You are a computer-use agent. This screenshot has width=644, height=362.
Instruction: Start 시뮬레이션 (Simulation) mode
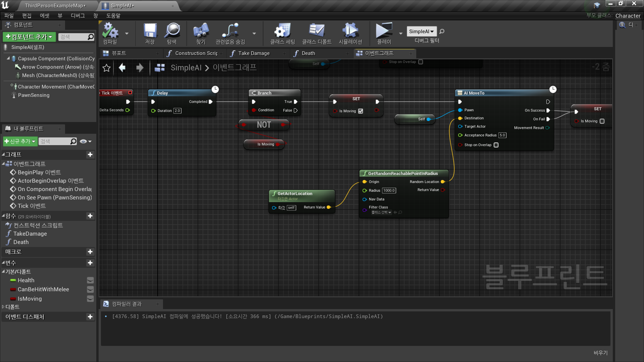pyautogui.click(x=350, y=33)
